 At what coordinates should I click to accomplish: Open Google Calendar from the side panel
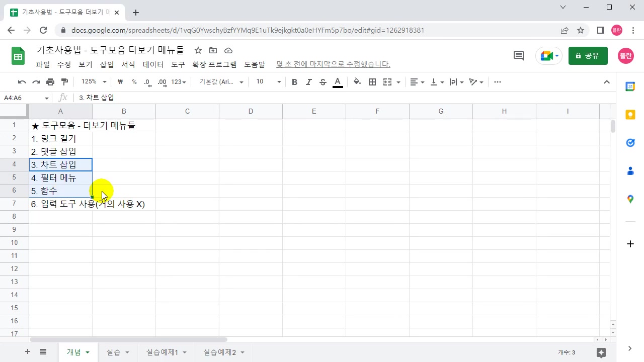tap(630, 86)
